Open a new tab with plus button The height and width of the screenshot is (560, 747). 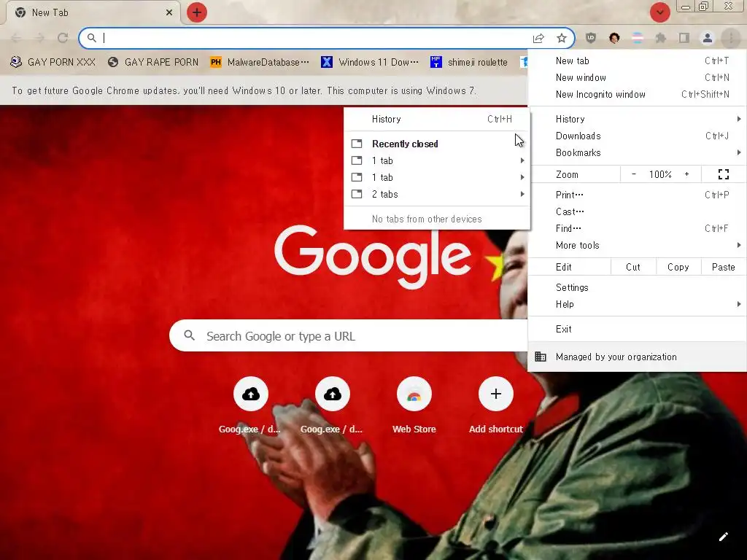point(197,12)
